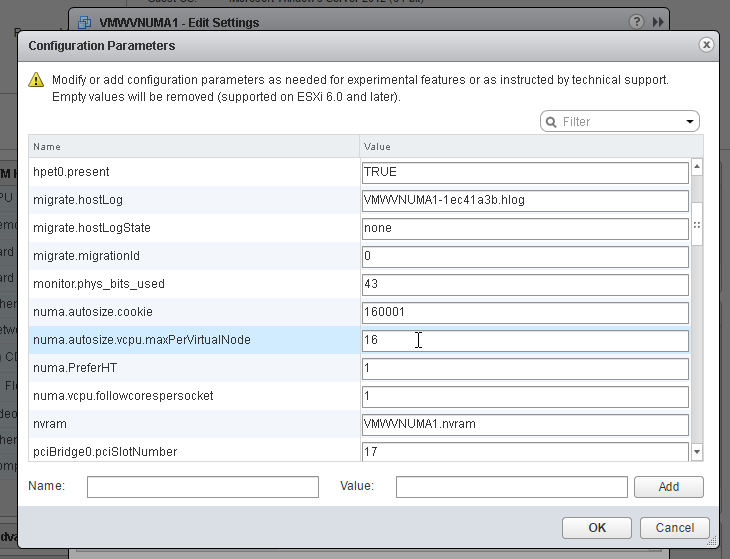Focus the new parameter Name field

tap(202, 487)
